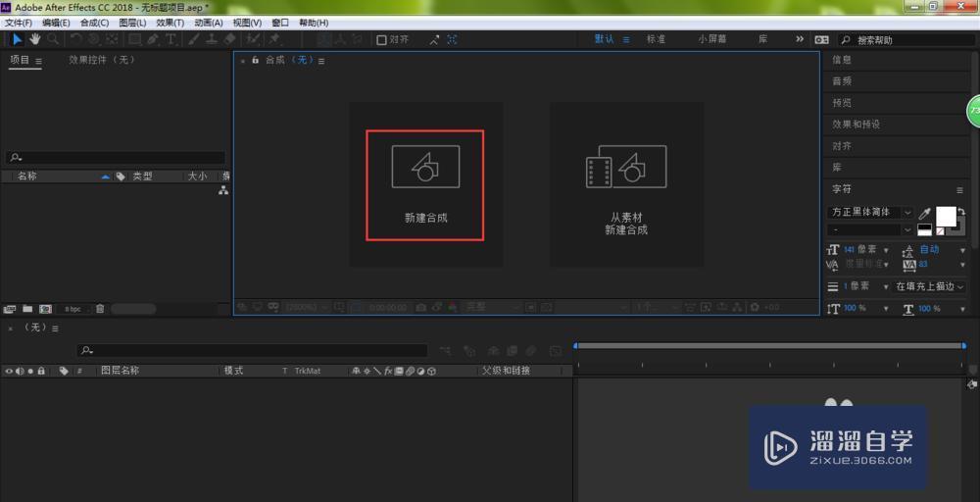Open the 141 像素 font size dropdown
This screenshot has width=980, height=502.
[886, 250]
